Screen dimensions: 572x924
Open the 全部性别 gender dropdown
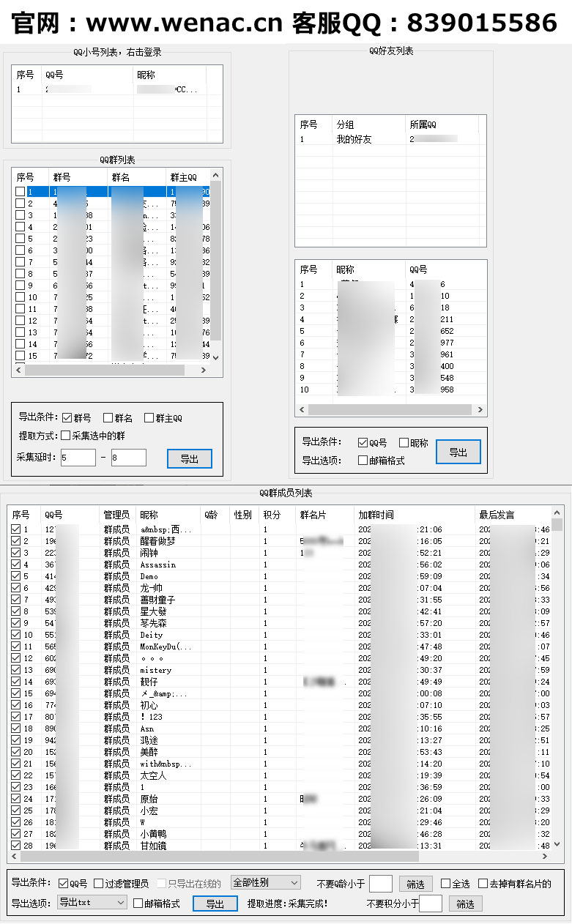[x=265, y=883]
